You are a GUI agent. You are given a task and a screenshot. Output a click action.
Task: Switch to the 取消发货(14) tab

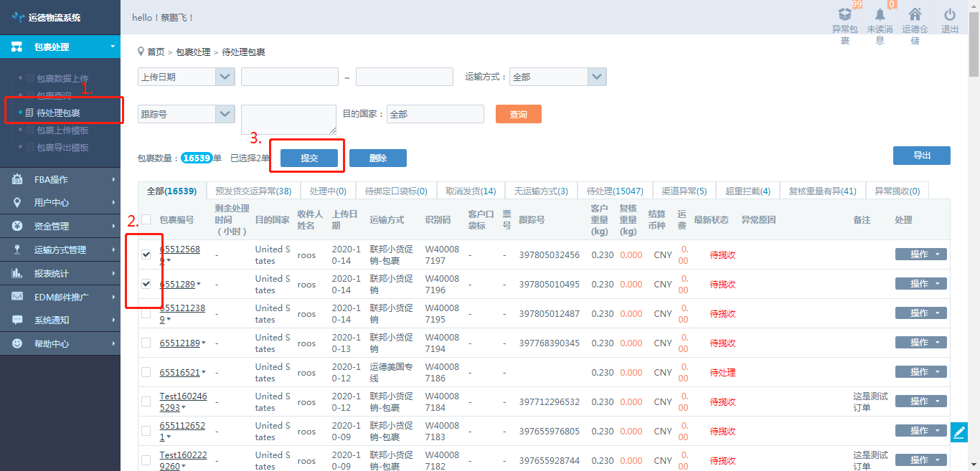tap(471, 191)
